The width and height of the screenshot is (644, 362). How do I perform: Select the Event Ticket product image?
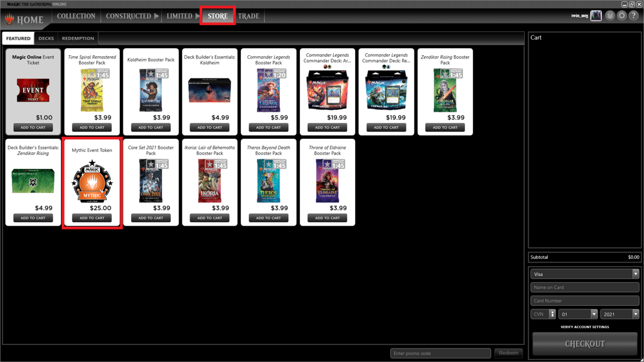pyautogui.click(x=33, y=90)
